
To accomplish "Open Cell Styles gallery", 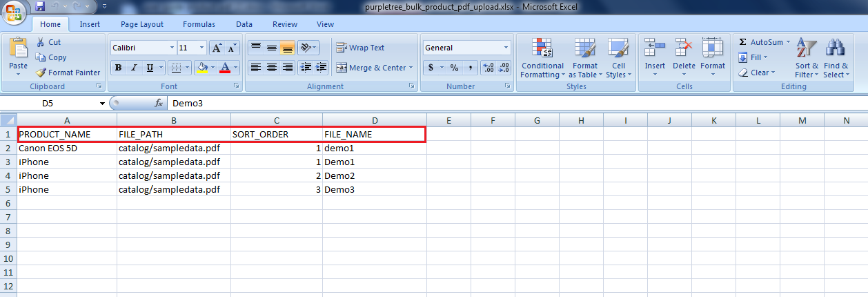I will pyautogui.click(x=618, y=58).
